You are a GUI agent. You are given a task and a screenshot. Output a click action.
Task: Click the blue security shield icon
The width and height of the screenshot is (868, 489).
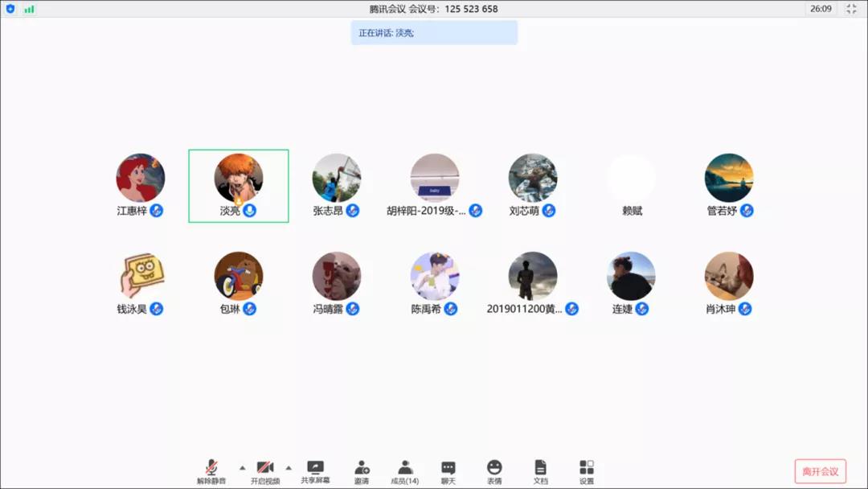pyautogui.click(x=10, y=9)
